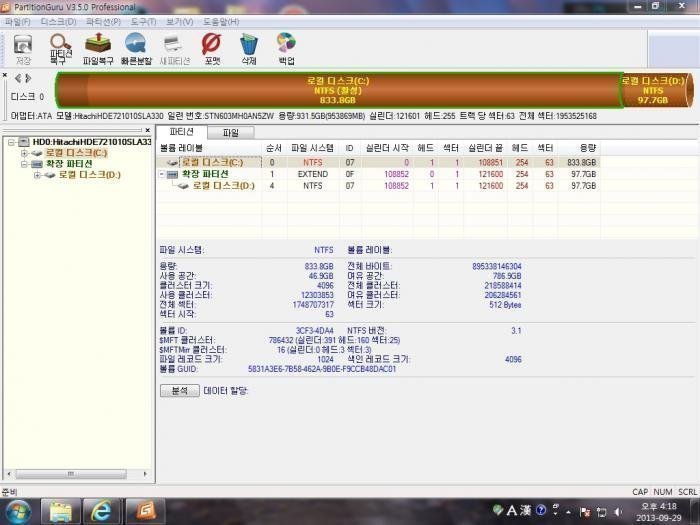
Task: Click the volume ID value 3CF3-4DA4
Action: coord(314,331)
